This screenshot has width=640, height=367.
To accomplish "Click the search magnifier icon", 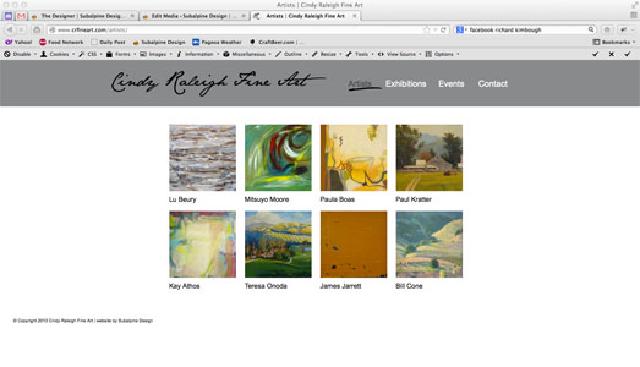I will (x=591, y=30).
